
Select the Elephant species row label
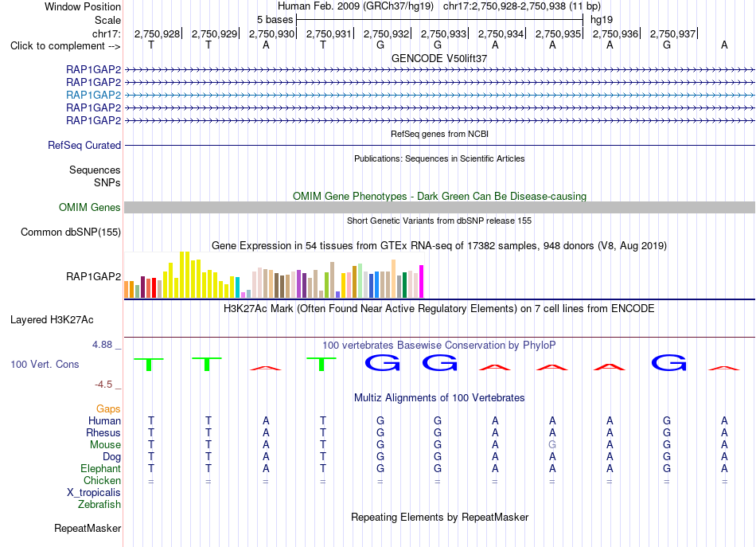click(101, 468)
